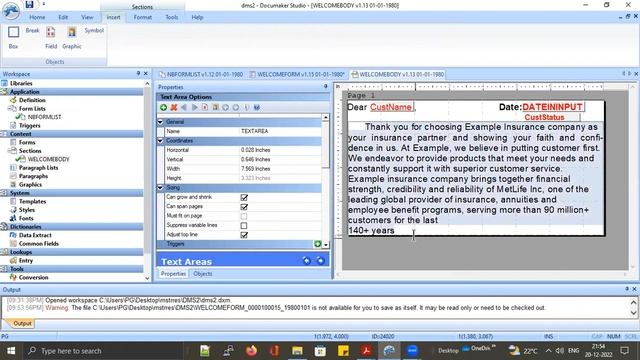Click the Symbol button in ribbon
This screenshot has height=360, width=640.
pos(94,30)
